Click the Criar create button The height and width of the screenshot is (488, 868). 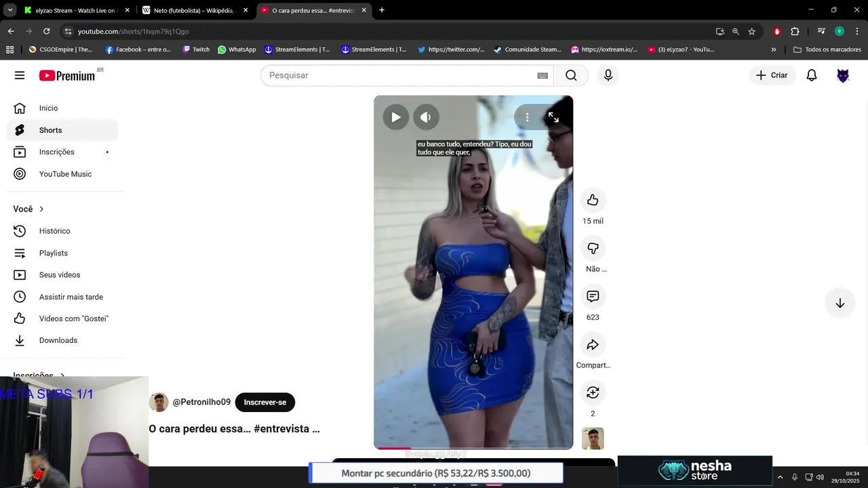(x=772, y=75)
